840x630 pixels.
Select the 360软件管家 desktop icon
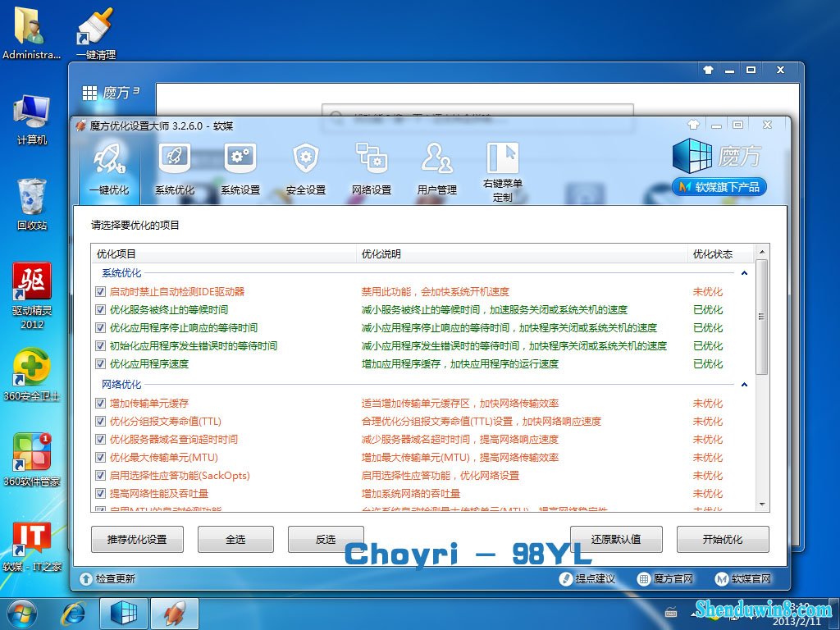point(32,460)
